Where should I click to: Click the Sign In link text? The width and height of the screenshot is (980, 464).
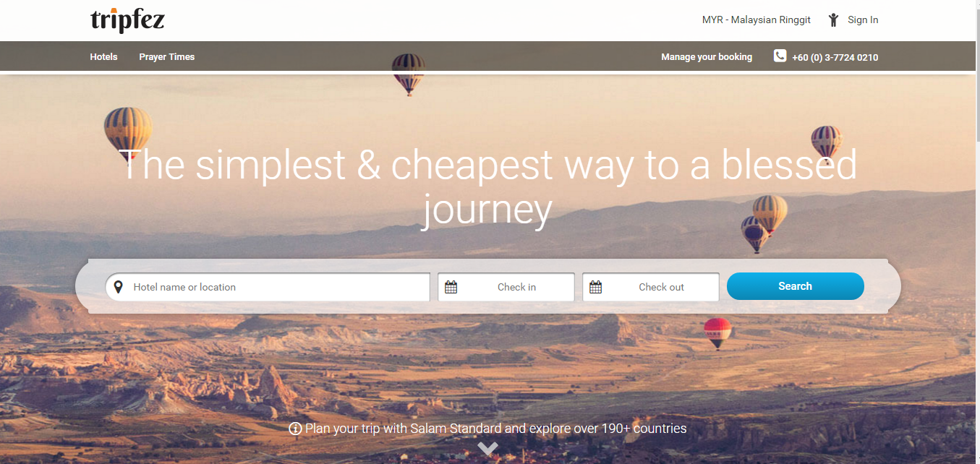point(863,20)
